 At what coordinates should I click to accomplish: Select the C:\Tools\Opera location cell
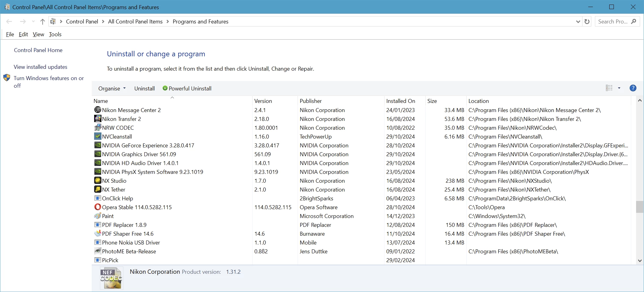(x=487, y=207)
